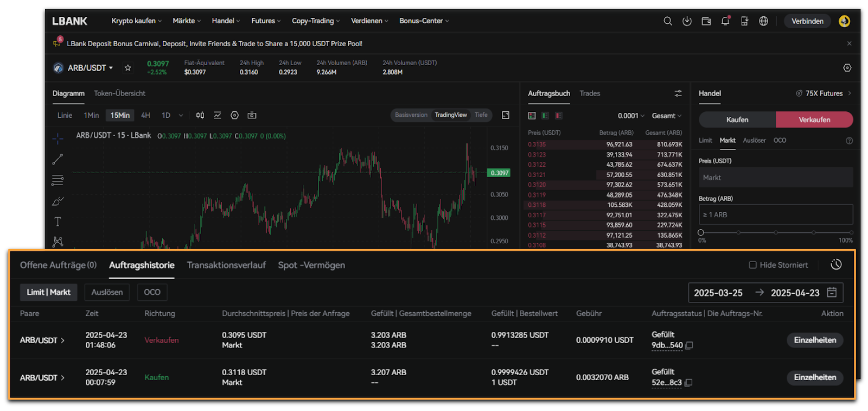Copy order number 9db...540
Image resolution: width=868 pixels, height=411 pixels.
pyautogui.click(x=689, y=345)
